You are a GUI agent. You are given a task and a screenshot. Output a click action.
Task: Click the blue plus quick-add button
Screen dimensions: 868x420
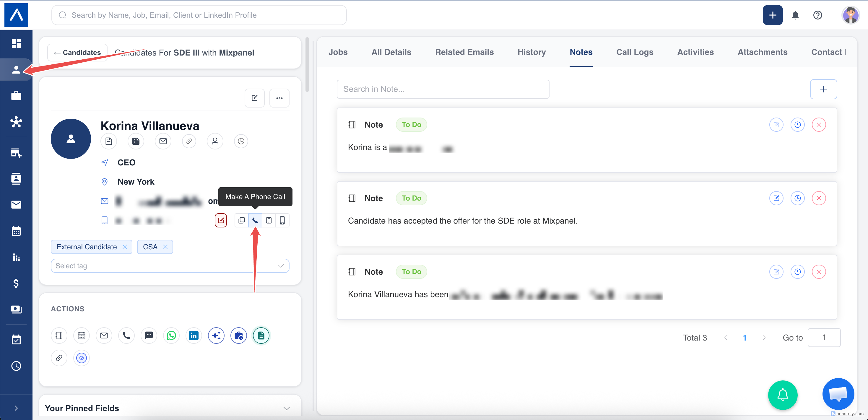tap(773, 15)
